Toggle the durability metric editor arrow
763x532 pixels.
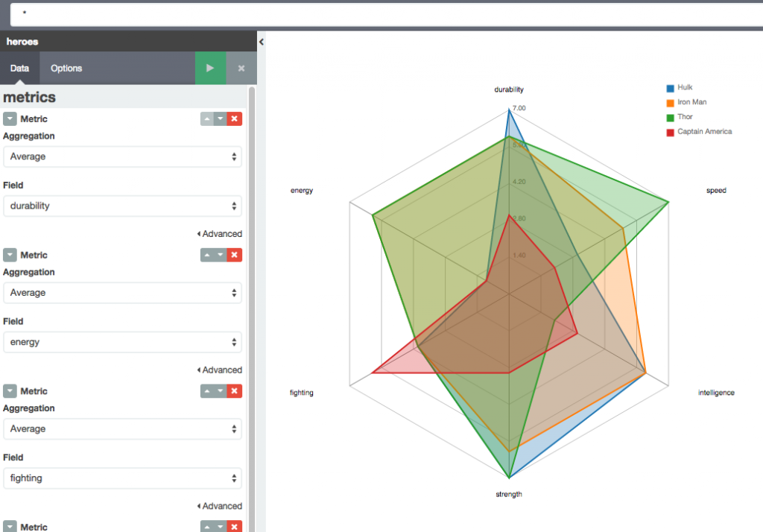point(10,118)
